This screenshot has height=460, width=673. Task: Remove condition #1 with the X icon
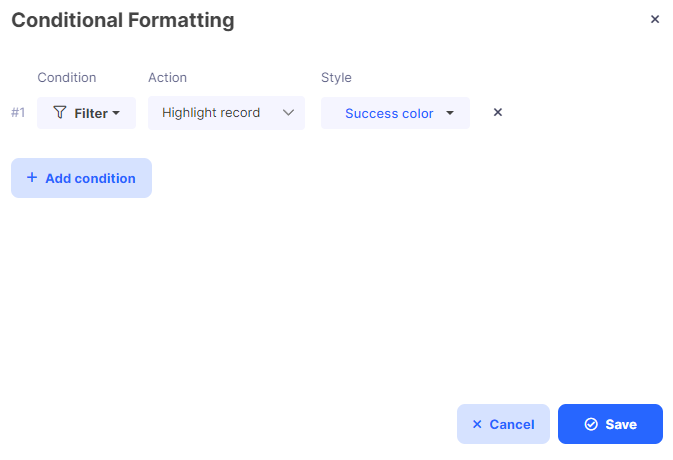pos(498,112)
